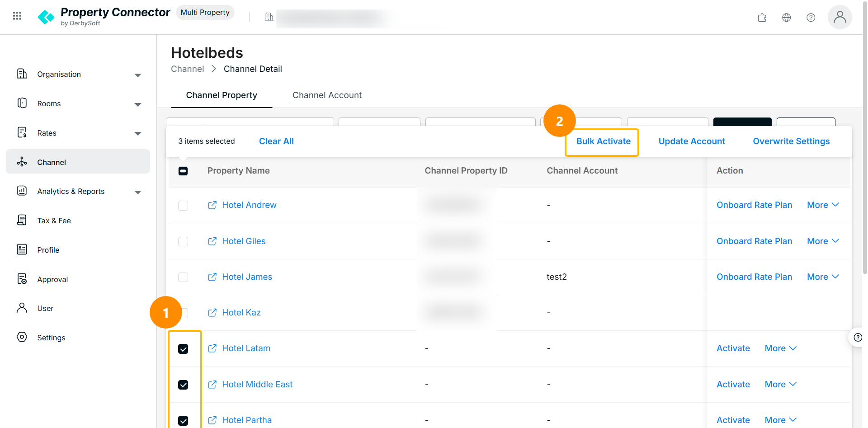The width and height of the screenshot is (868, 428).
Task: Open More dropdown for Hotel Giles
Action: click(823, 241)
